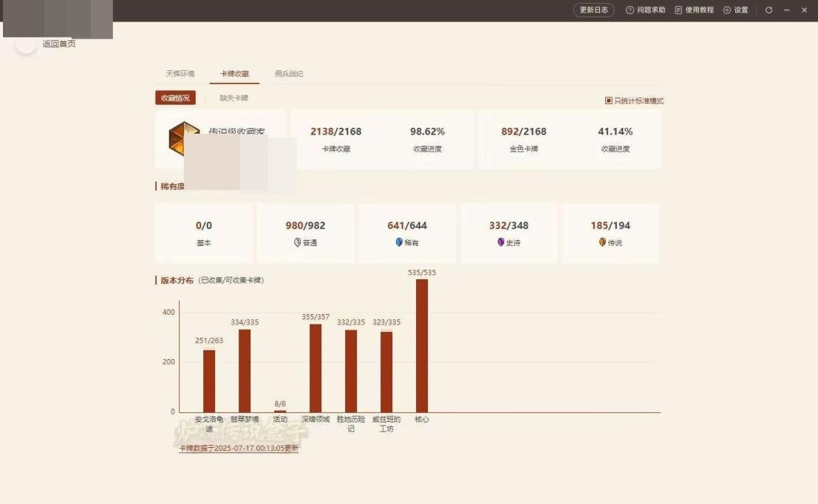
Task: Select the 收藏情况 collection status button
Action: click(175, 98)
